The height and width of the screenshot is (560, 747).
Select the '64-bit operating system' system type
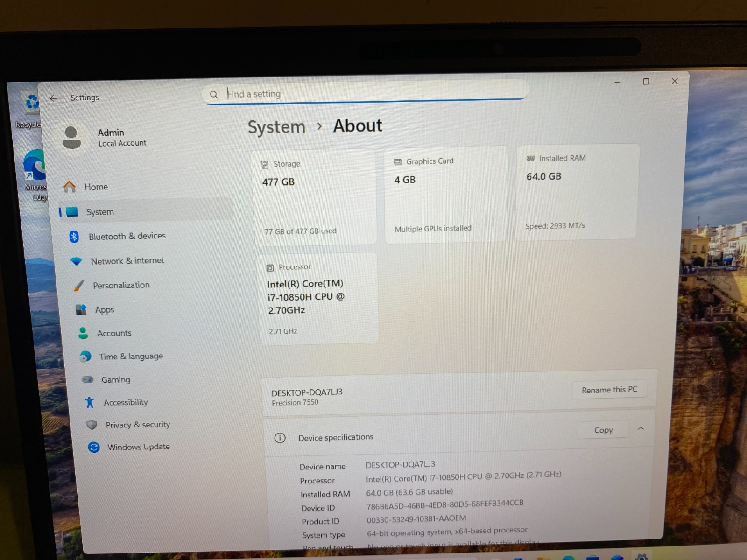(447, 532)
